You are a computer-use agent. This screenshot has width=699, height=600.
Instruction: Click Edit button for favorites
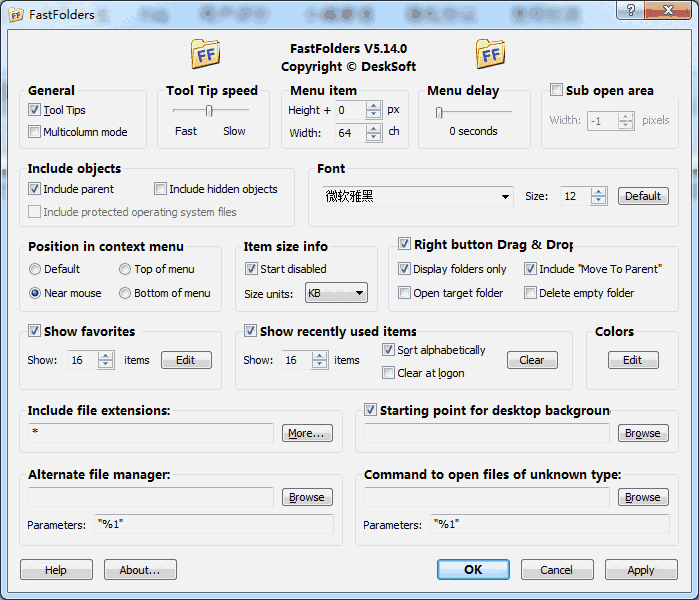pyautogui.click(x=186, y=360)
